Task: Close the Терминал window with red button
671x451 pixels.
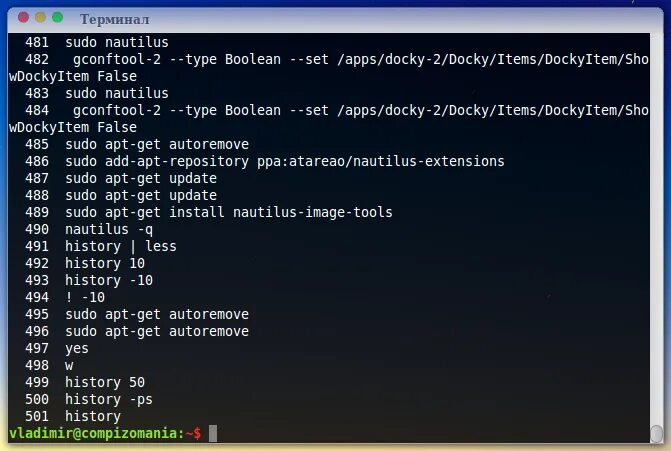Action: coord(23,18)
